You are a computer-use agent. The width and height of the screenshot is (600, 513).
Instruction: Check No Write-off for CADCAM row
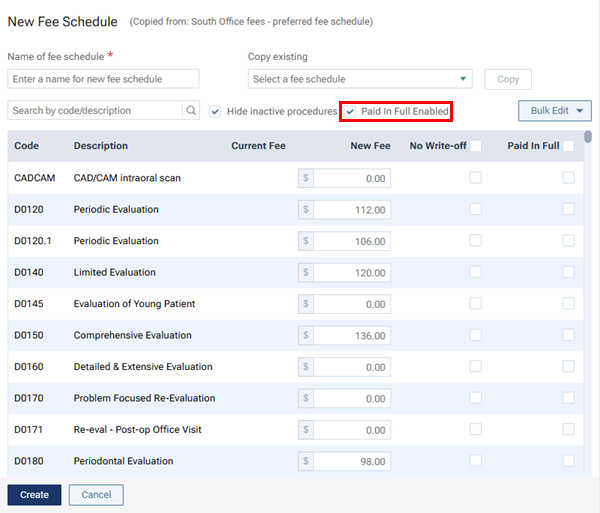476,178
